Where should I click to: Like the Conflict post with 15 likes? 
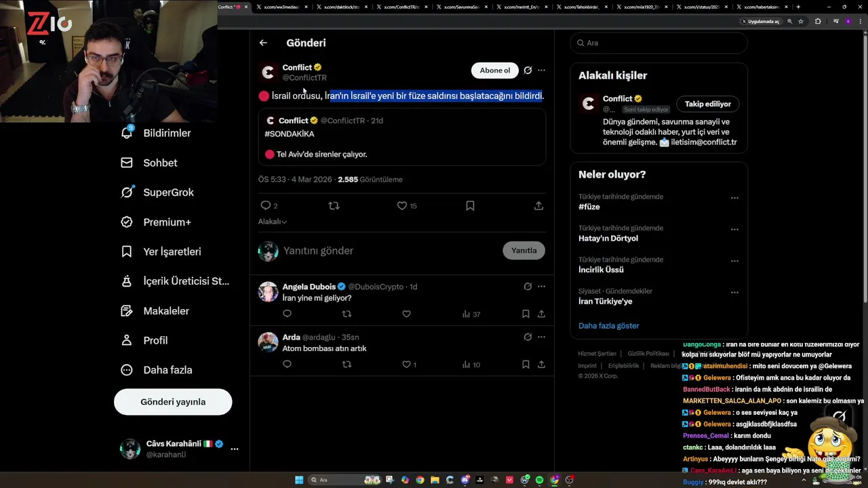[401, 205]
